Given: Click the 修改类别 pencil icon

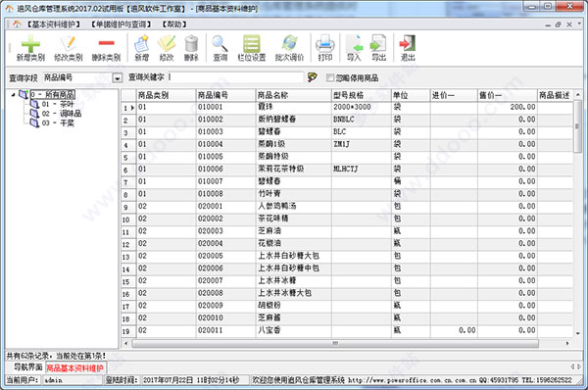Looking at the screenshot, I should click(69, 45).
